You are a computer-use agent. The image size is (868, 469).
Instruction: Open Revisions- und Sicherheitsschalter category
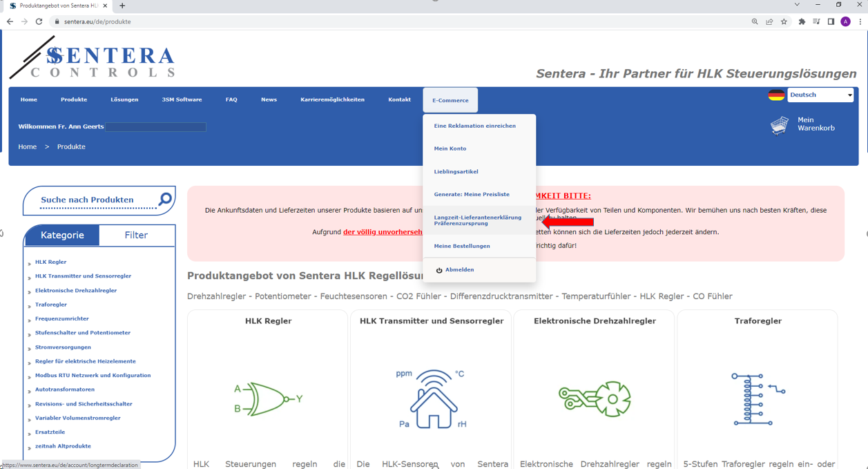[x=84, y=404]
